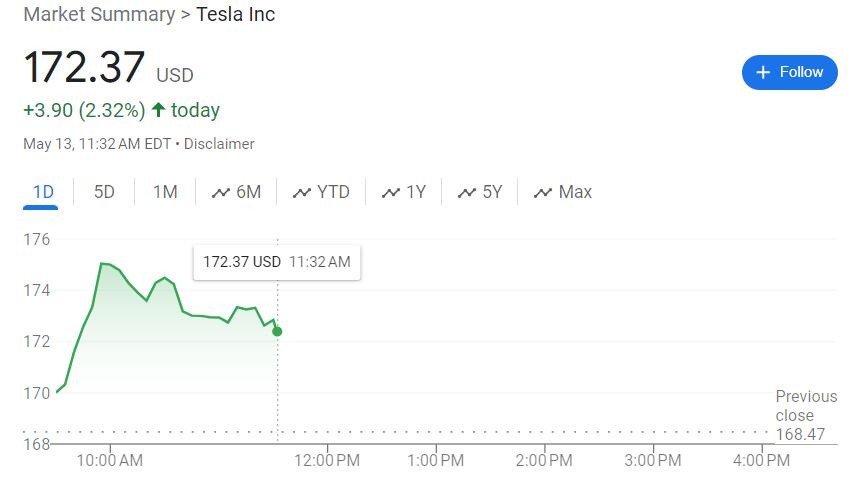Screen dimensions: 861x487
Task: Click the YTD chart trend icon
Action: 302,192
